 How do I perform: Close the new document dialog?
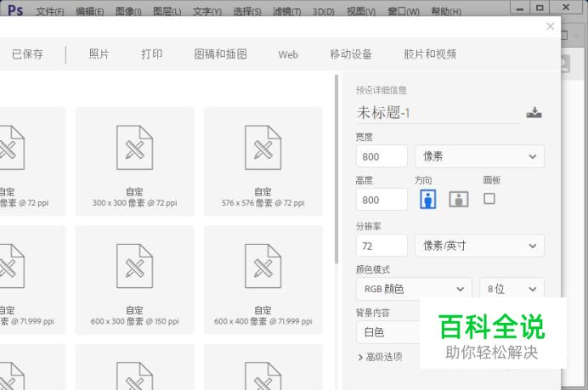tap(550, 26)
